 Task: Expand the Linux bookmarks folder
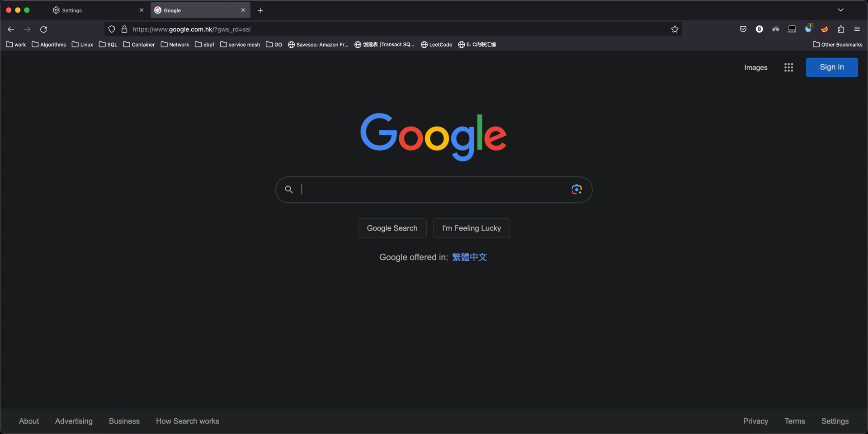pyautogui.click(x=82, y=44)
